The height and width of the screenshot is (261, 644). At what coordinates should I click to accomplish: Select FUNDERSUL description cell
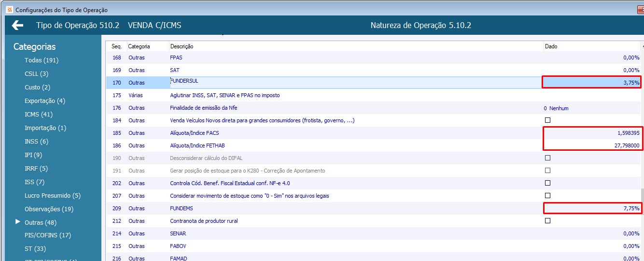pos(355,83)
